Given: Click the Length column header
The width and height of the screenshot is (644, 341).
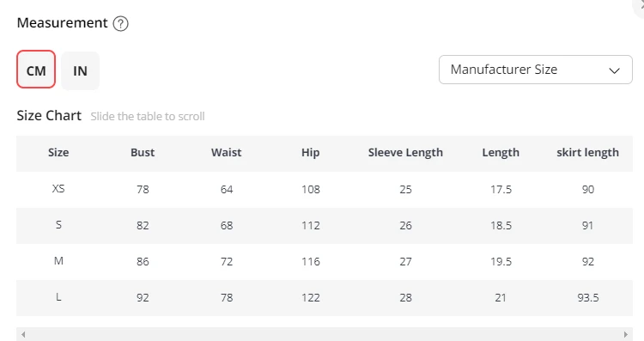Looking at the screenshot, I should 501,153.
